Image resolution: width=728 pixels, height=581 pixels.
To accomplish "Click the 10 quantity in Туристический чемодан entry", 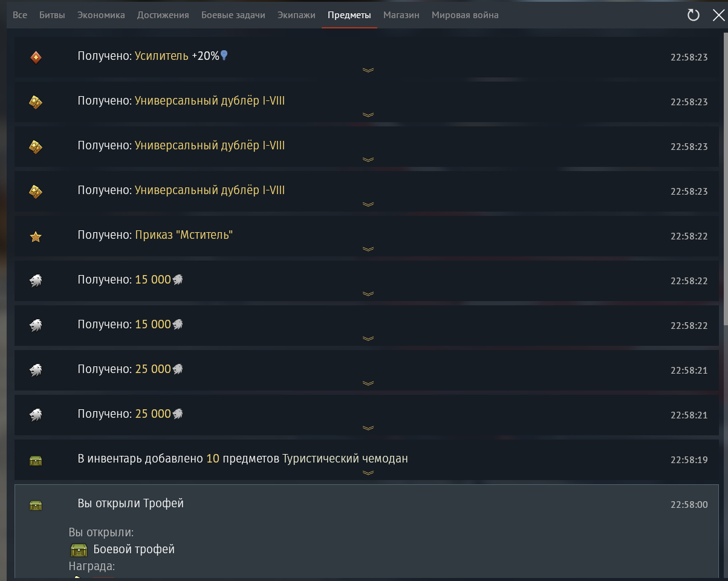I will click(213, 459).
